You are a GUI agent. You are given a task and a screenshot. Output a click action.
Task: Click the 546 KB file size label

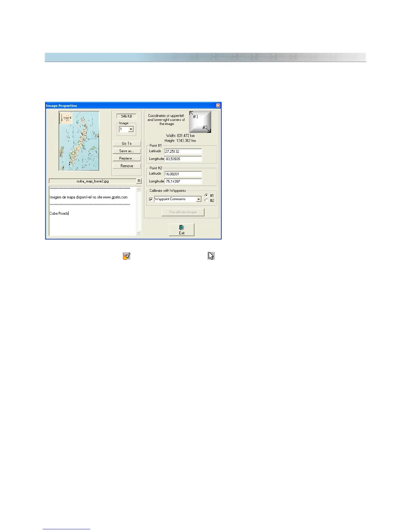click(x=127, y=116)
